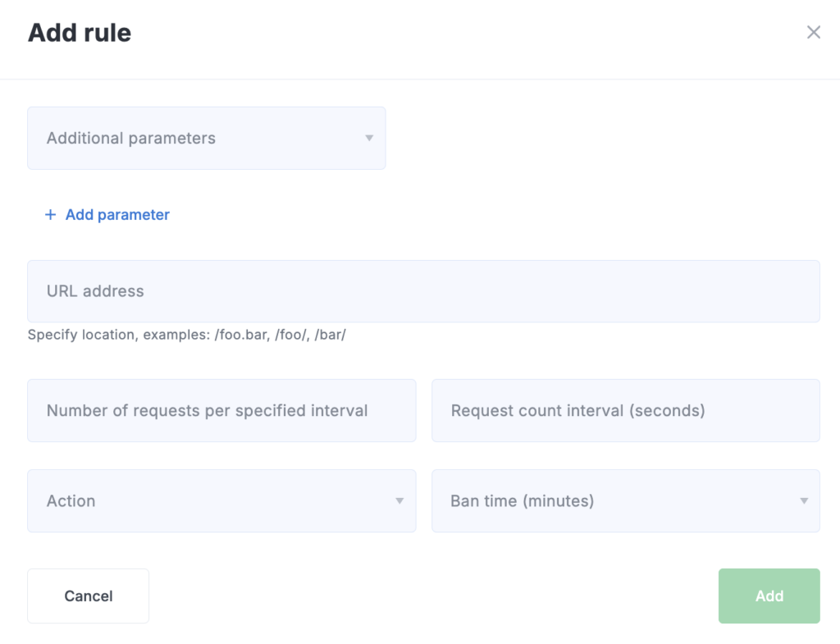Open the Additional parameters dropdown
This screenshot has width=840, height=644.
point(206,138)
